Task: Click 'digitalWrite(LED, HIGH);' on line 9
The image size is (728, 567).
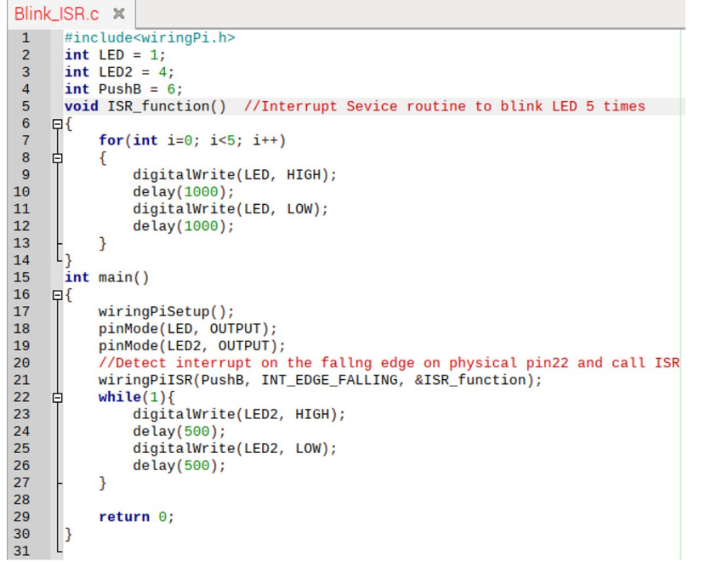Action: coord(235,174)
